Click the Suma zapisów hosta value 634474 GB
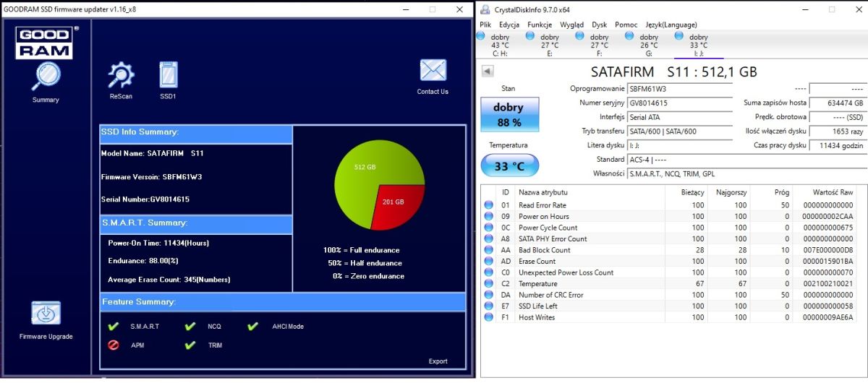 838,103
